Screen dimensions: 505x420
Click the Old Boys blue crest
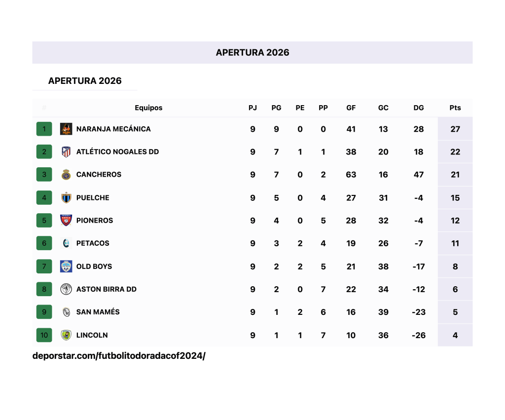(66, 267)
